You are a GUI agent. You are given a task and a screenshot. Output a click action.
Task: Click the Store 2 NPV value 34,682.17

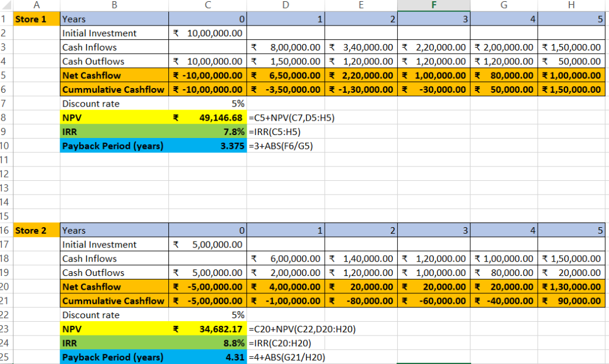coord(207,329)
